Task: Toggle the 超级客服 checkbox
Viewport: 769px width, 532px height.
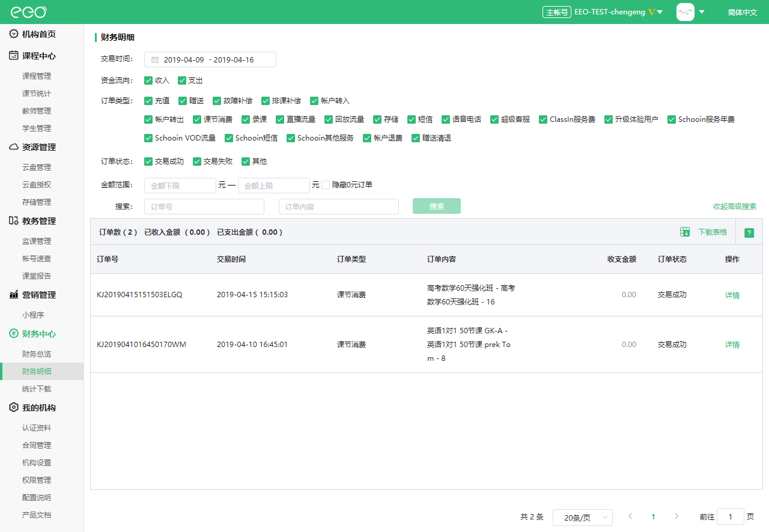Action: click(x=494, y=119)
